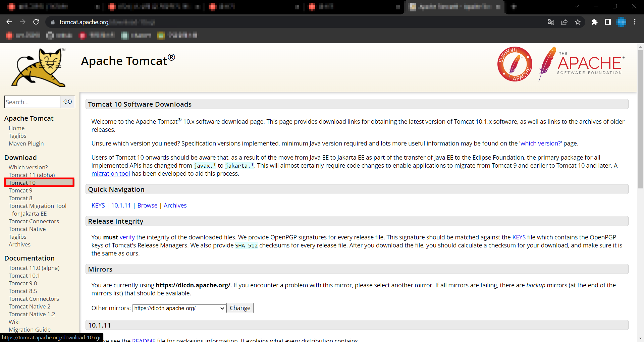Click the address bar URL
Viewport: 644px width, 342px height.
(x=84, y=22)
